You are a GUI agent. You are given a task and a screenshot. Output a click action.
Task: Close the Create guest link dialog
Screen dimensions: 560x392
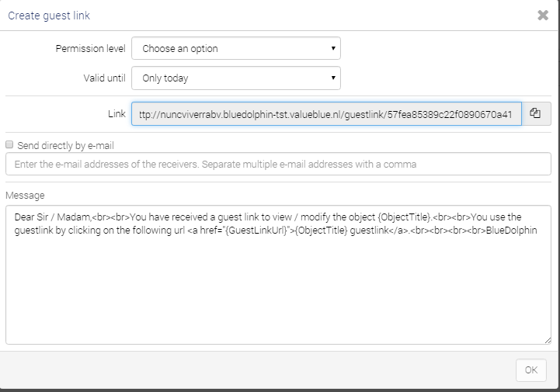pyautogui.click(x=543, y=16)
